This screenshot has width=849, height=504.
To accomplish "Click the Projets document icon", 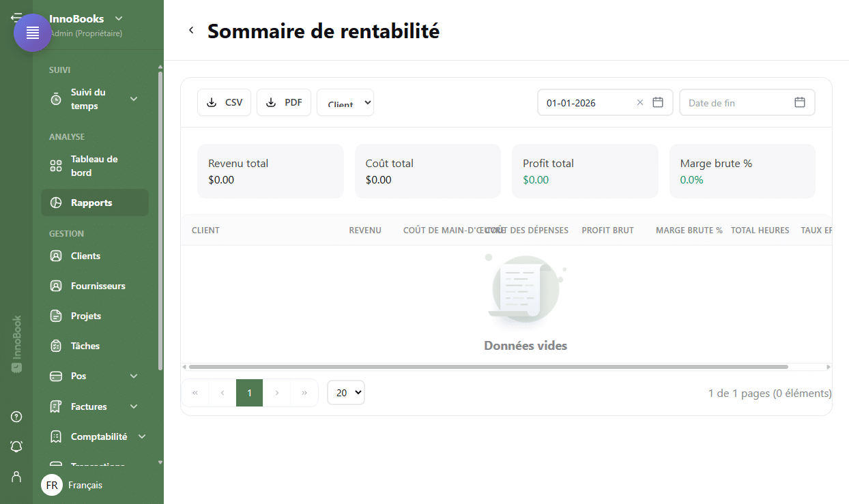I will [56, 316].
